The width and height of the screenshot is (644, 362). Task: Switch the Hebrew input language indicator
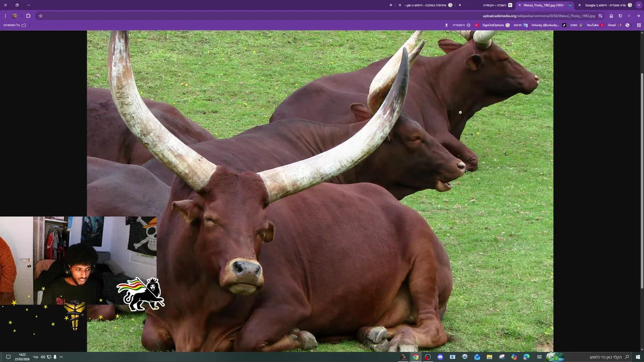[36, 357]
